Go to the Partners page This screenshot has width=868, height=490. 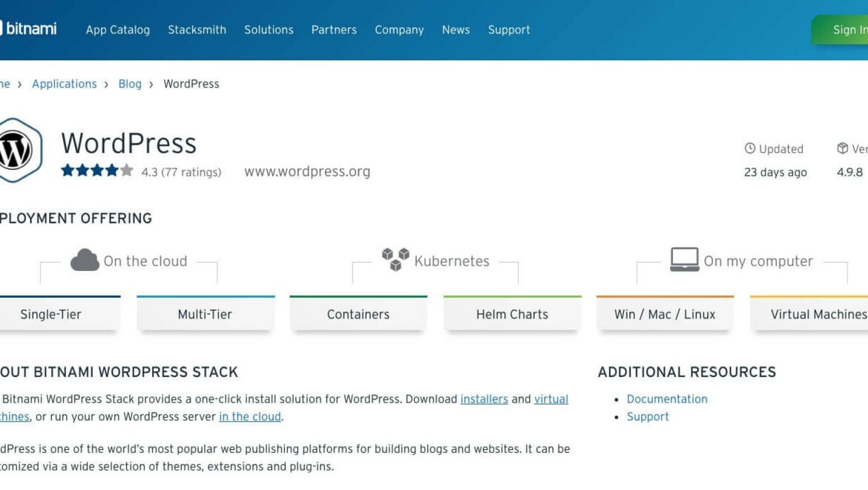coord(334,30)
